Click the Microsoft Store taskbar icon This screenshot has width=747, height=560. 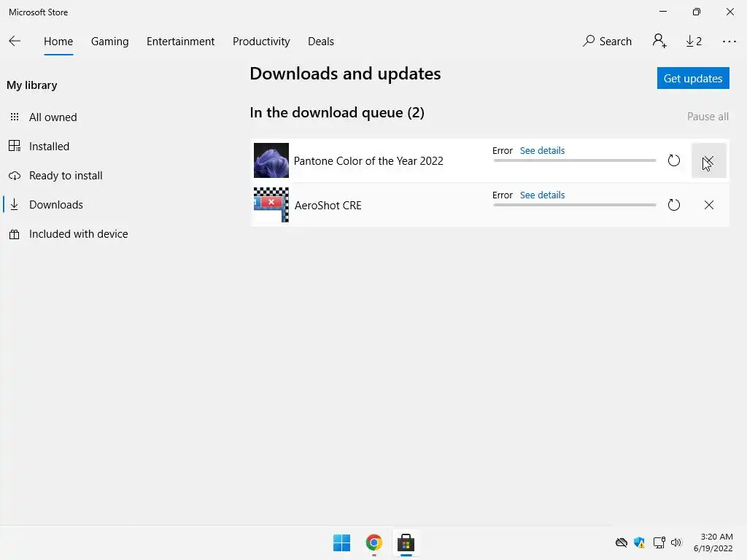click(x=406, y=542)
